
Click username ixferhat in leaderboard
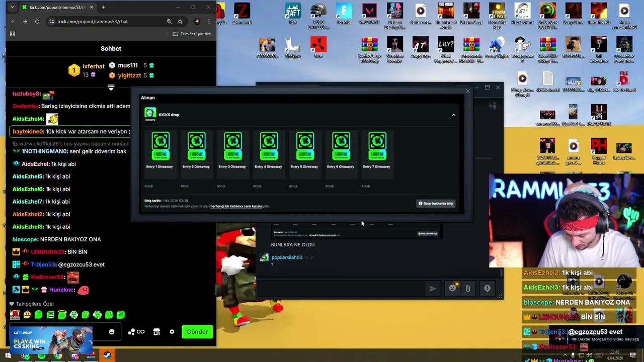[94, 66]
